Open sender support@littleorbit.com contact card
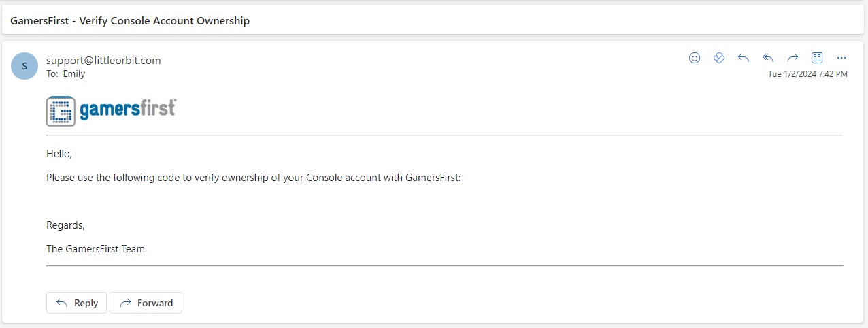The height and width of the screenshot is (328, 868). click(x=103, y=60)
